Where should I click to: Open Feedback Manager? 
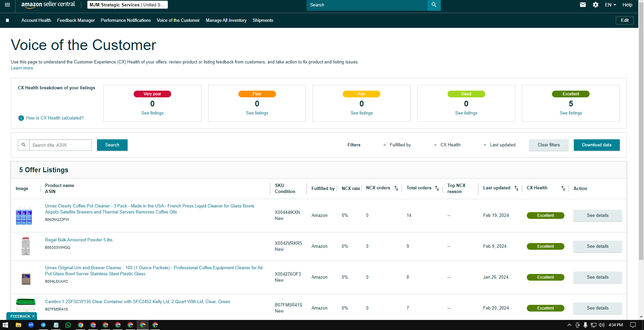point(76,20)
